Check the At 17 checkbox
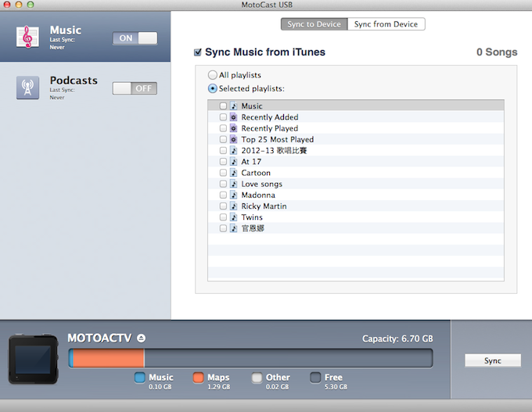Image resolution: width=532 pixels, height=412 pixels. 223,161
